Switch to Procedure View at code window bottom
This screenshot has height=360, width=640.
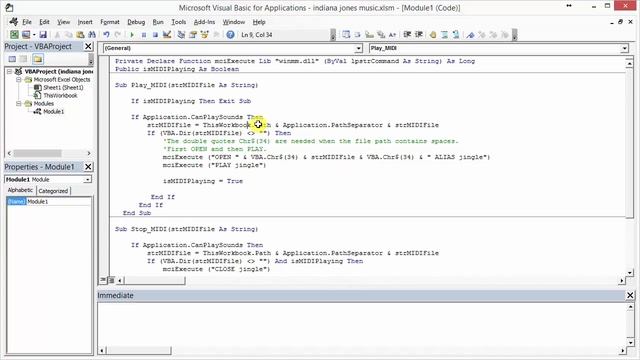103,280
